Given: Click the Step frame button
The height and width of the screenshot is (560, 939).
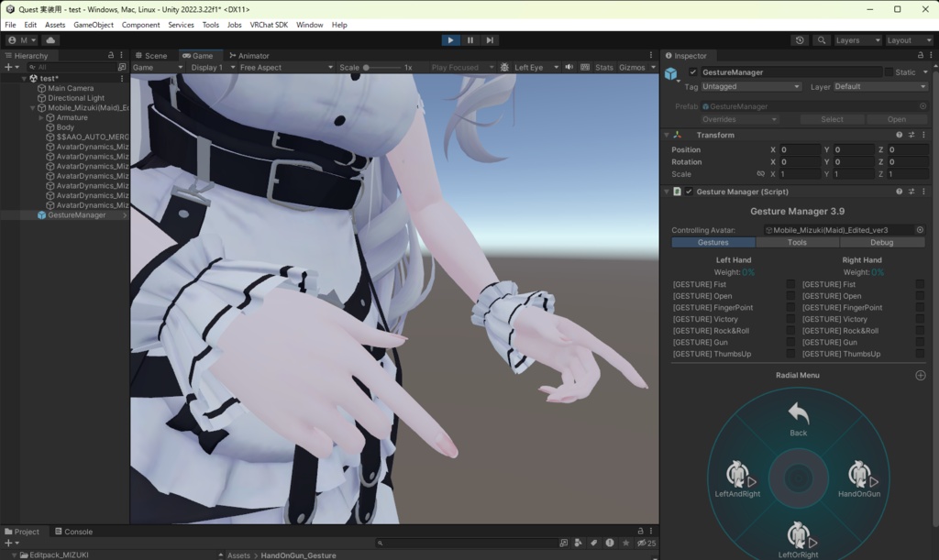Looking at the screenshot, I should (490, 40).
